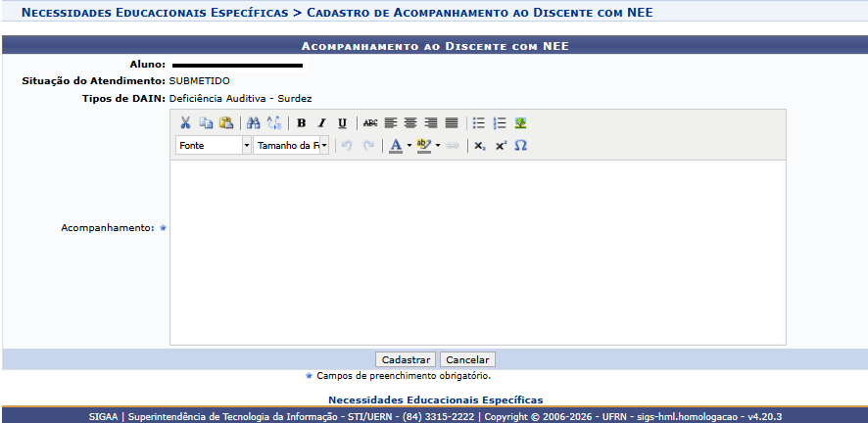868x423 pixels.
Task: Click the insert link chain icon
Action: click(453, 146)
